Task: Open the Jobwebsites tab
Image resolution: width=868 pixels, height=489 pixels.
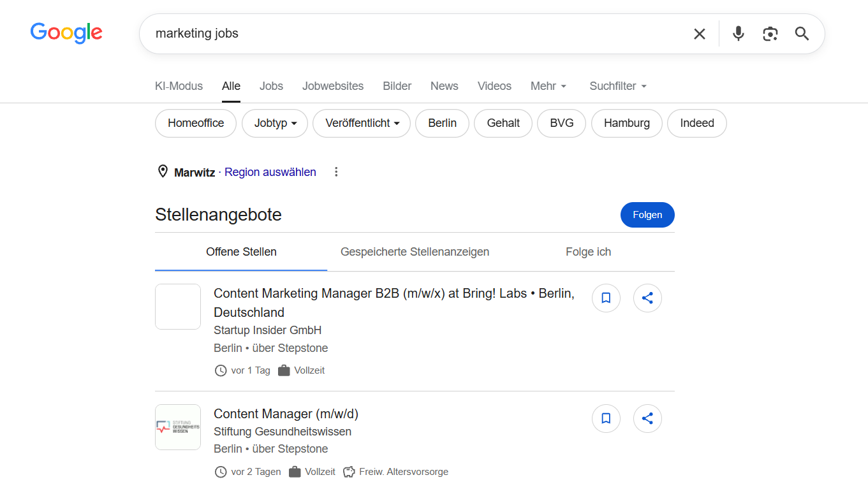Action: click(333, 86)
